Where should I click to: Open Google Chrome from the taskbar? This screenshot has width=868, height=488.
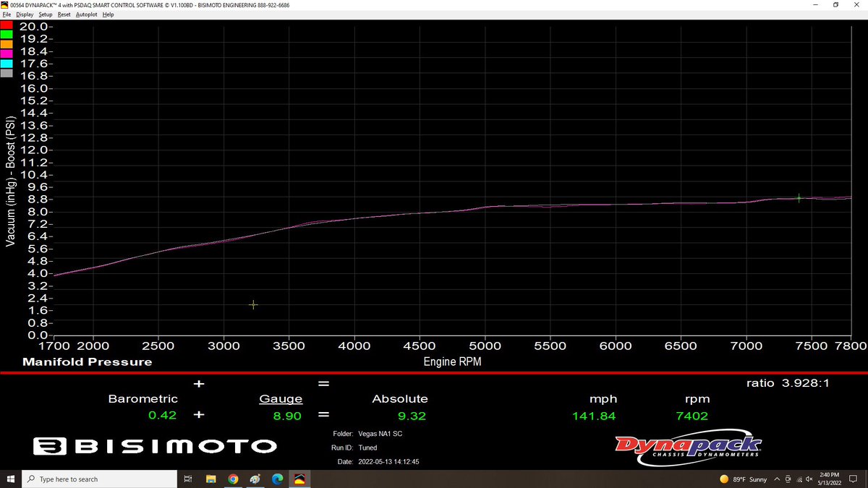(x=233, y=479)
